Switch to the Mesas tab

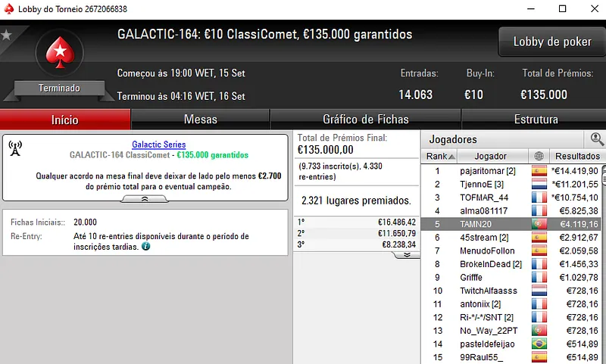coord(200,120)
